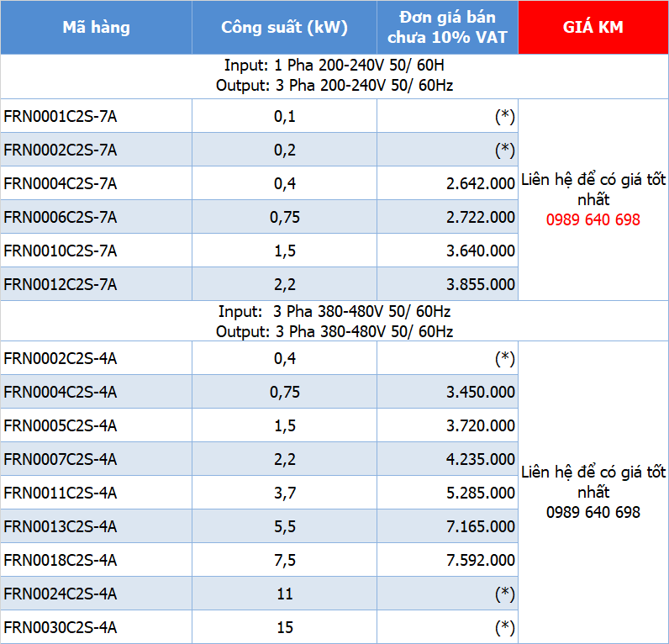
Task: Click the 'Đơn giá bán chưa 10% VAT' header
Action: click(447, 28)
